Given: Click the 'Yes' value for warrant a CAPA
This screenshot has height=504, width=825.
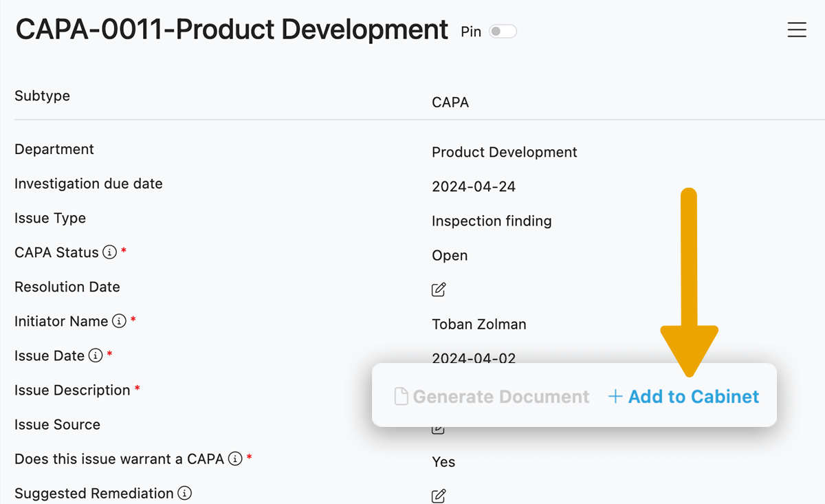Looking at the screenshot, I should click(443, 461).
